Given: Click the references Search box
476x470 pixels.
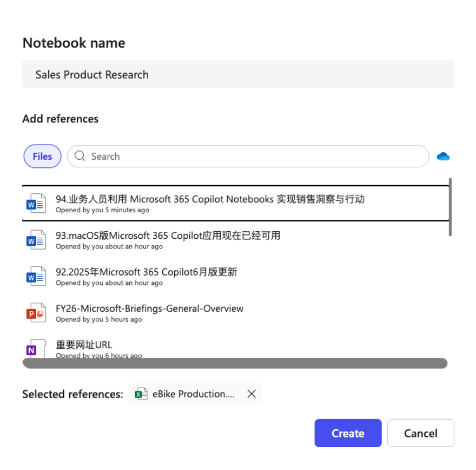Looking at the screenshot, I should pyautogui.click(x=248, y=156).
